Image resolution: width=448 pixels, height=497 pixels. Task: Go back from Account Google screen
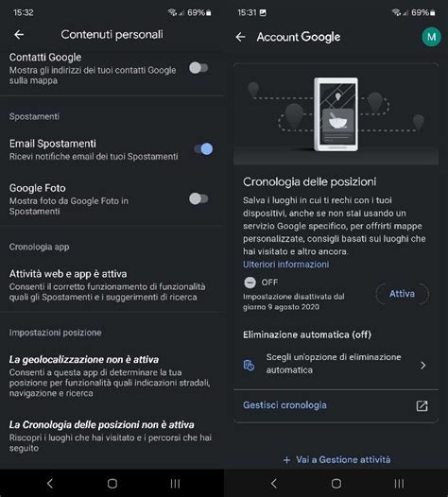coord(241,37)
